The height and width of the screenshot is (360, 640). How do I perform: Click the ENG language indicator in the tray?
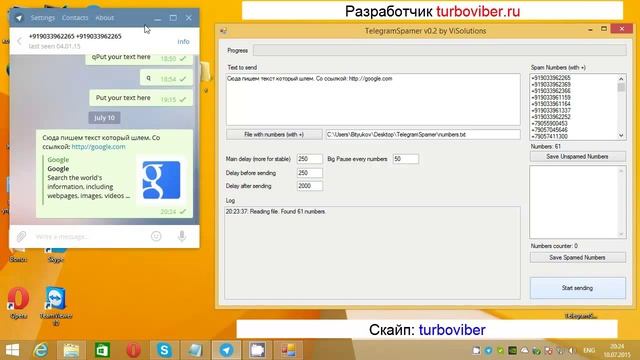[x=589, y=350]
